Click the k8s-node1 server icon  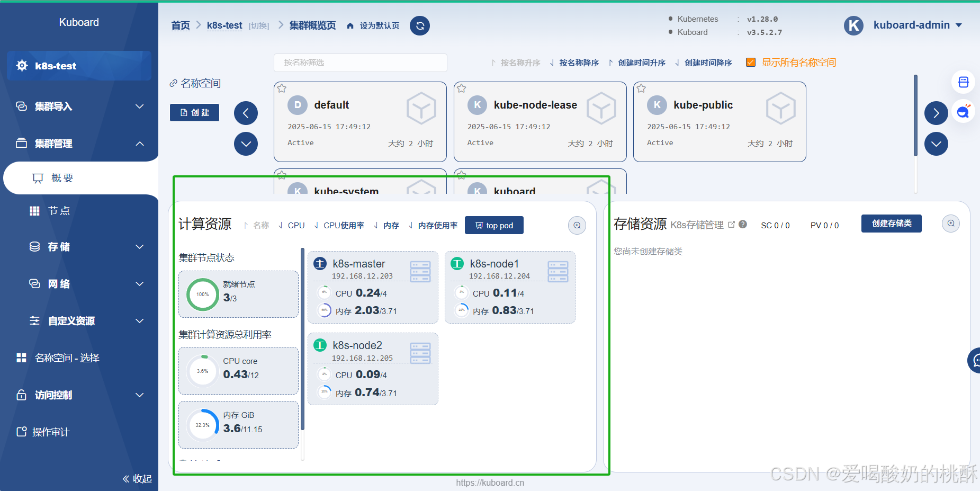[558, 271]
